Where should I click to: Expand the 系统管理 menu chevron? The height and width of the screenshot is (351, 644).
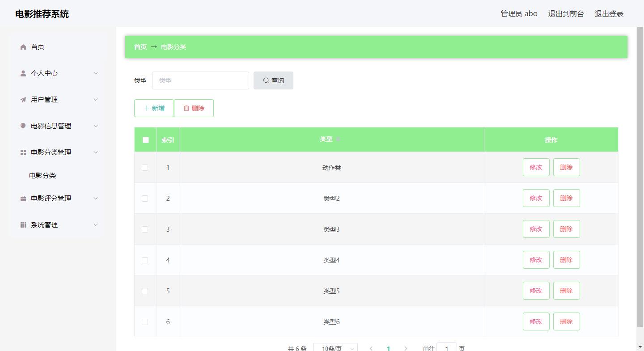pos(95,225)
